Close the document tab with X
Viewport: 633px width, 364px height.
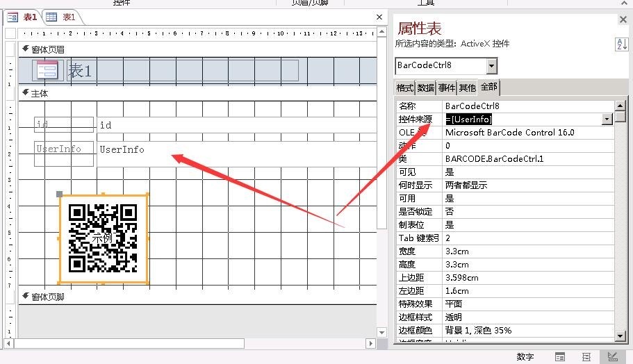[x=379, y=17]
